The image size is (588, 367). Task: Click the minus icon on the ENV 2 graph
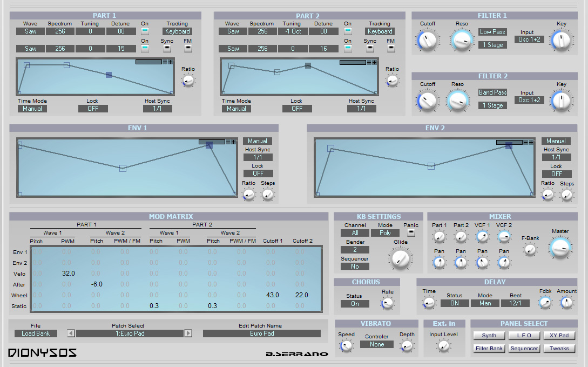pos(525,142)
